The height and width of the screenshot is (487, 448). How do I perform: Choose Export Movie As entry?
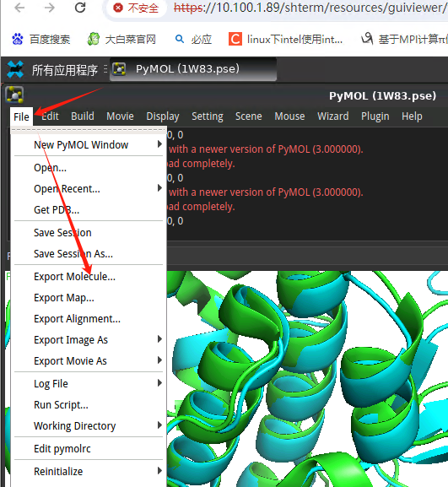(x=89, y=361)
